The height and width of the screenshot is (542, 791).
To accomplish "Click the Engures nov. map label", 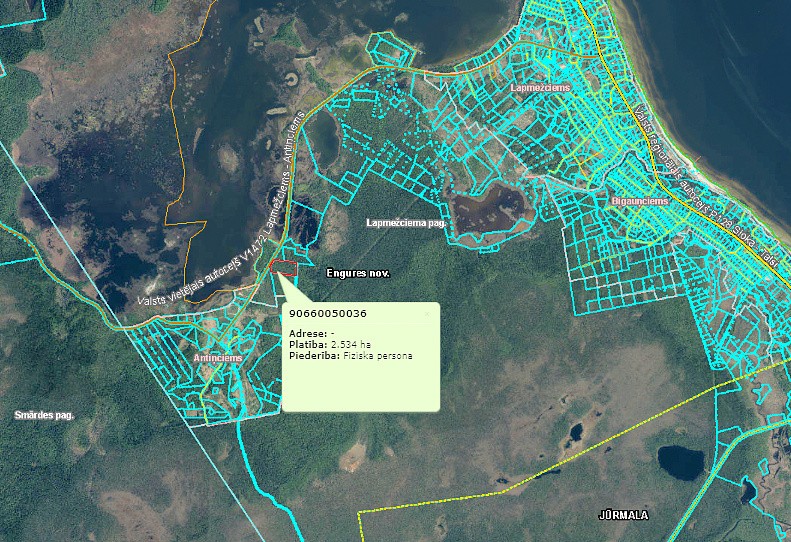I will (357, 273).
